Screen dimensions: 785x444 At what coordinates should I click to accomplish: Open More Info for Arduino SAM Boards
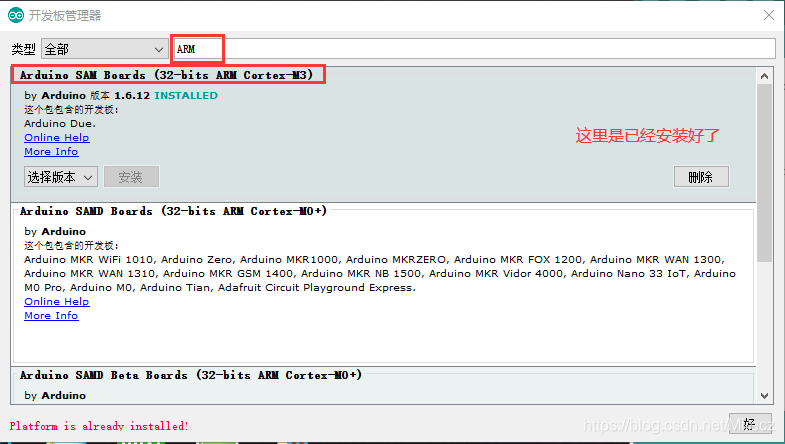(51, 152)
